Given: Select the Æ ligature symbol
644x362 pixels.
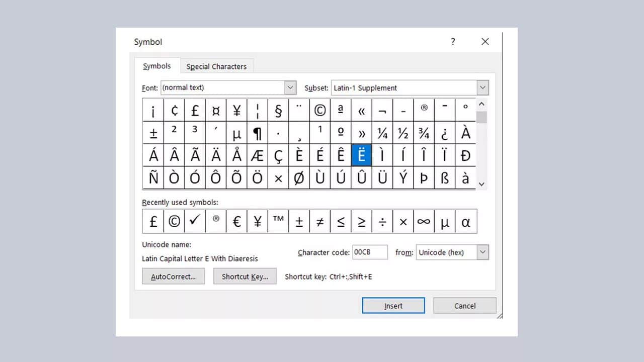Looking at the screenshot, I should pyautogui.click(x=257, y=155).
